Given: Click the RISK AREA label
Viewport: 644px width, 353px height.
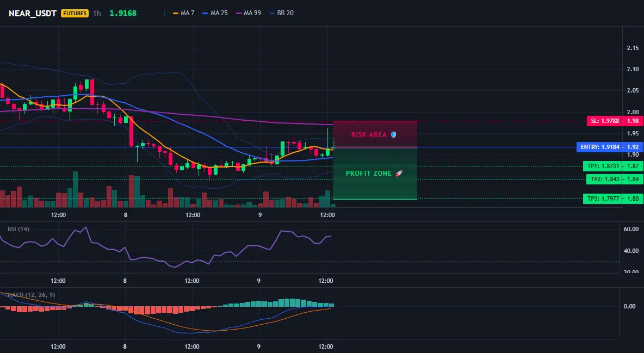Looking at the screenshot, I should click(x=369, y=135).
